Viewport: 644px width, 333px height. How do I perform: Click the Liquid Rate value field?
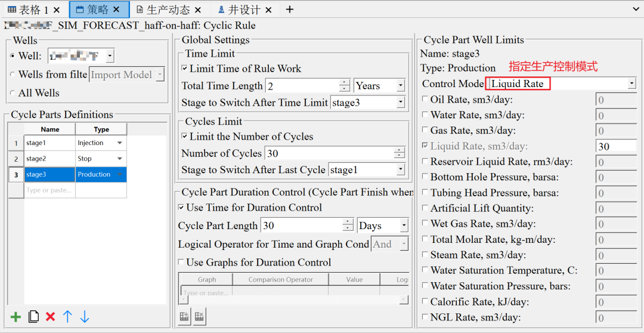615,146
